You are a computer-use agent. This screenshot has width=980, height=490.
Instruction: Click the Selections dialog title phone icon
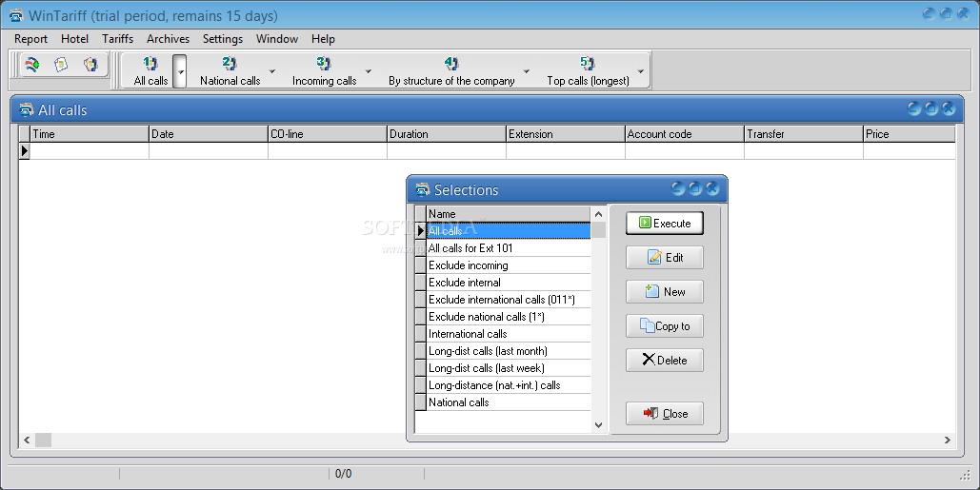(423, 189)
